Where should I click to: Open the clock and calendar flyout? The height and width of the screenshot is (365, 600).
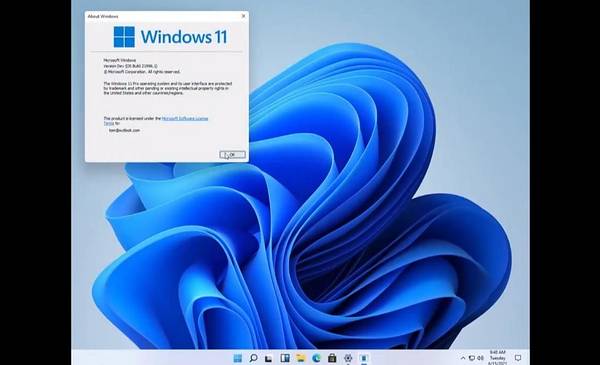497,358
